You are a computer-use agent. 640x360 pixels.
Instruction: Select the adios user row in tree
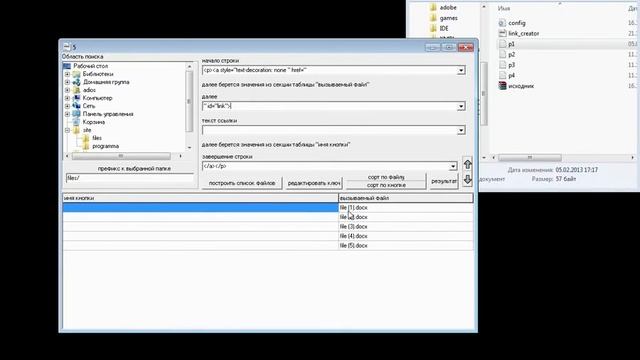89,90
